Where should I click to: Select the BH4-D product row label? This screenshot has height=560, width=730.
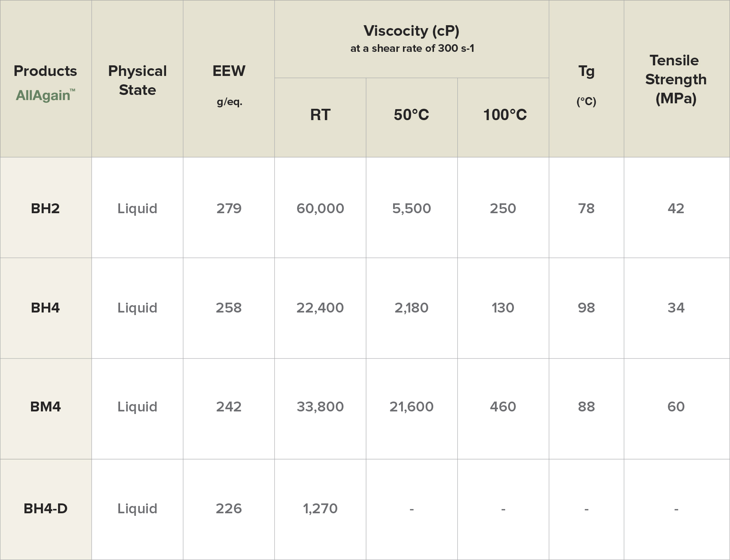click(45, 509)
